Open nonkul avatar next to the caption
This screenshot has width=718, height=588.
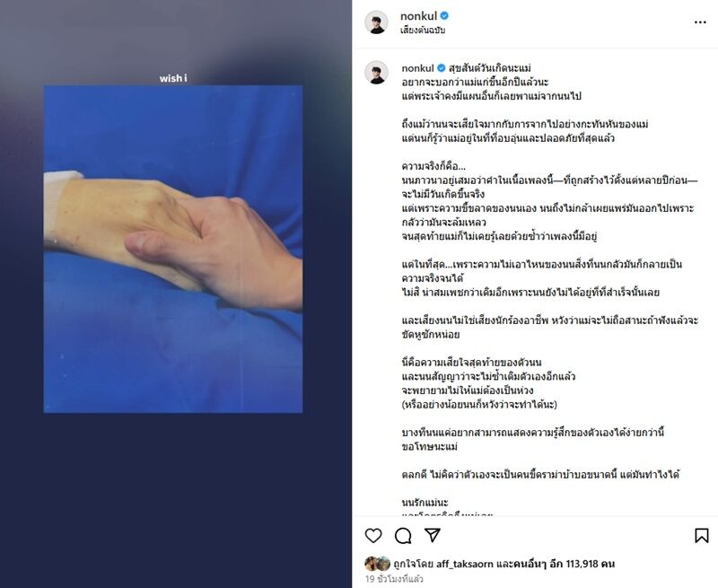(376, 73)
